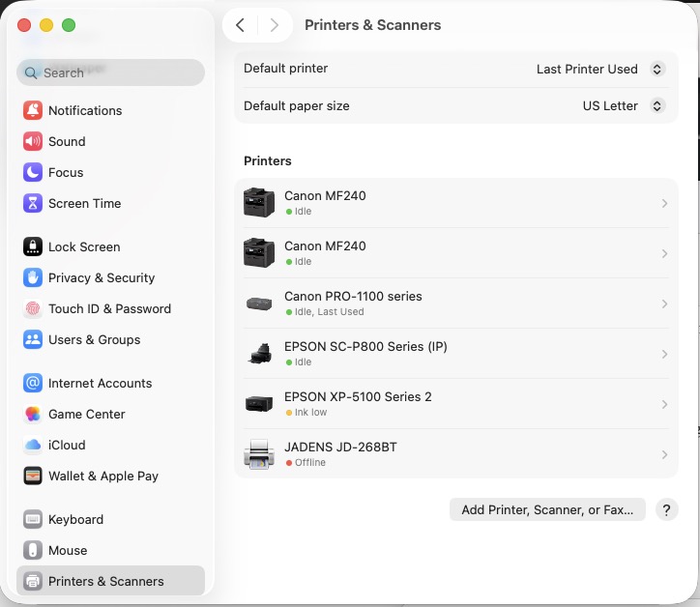Select Game Center label
Image resolution: width=700 pixels, height=607 pixels.
point(87,414)
